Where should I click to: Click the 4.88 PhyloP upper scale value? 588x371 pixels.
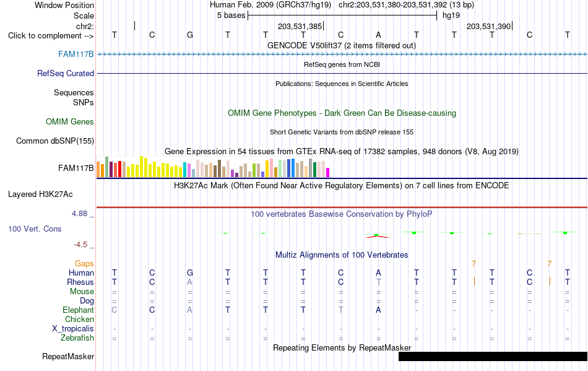point(79,214)
